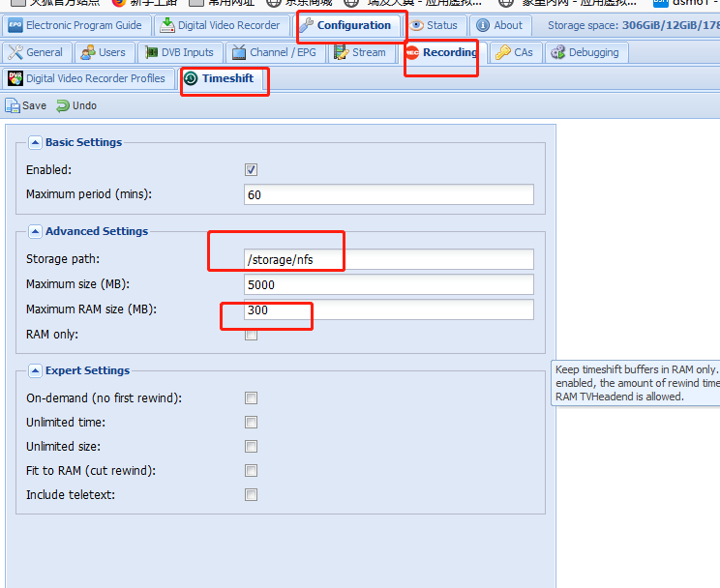Image resolution: width=720 pixels, height=588 pixels.
Task: Select the Configuration tab
Action: 347,25
